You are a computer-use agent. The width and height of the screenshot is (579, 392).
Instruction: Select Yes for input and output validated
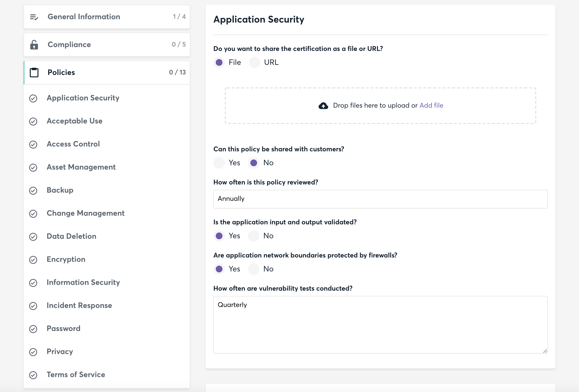[x=219, y=236]
